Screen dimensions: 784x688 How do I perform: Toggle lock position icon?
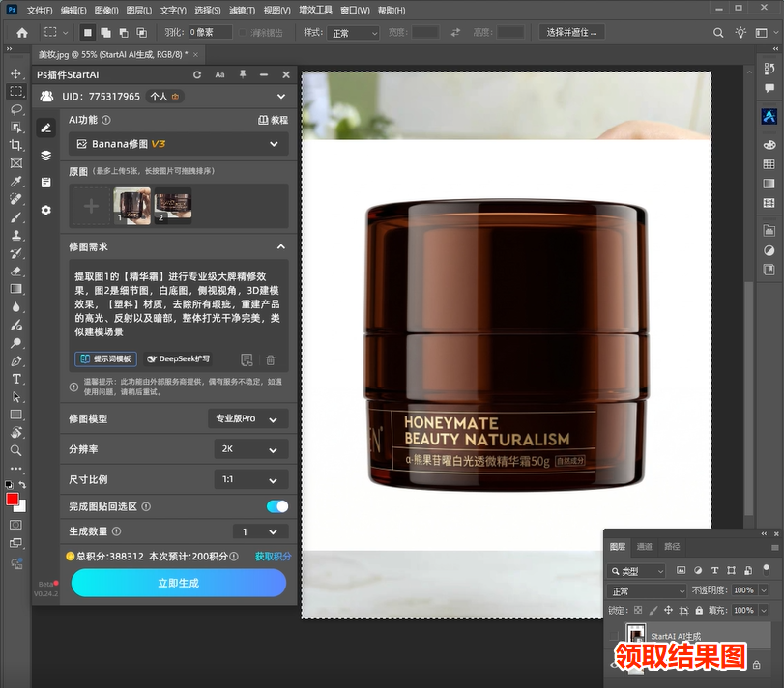click(x=668, y=610)
